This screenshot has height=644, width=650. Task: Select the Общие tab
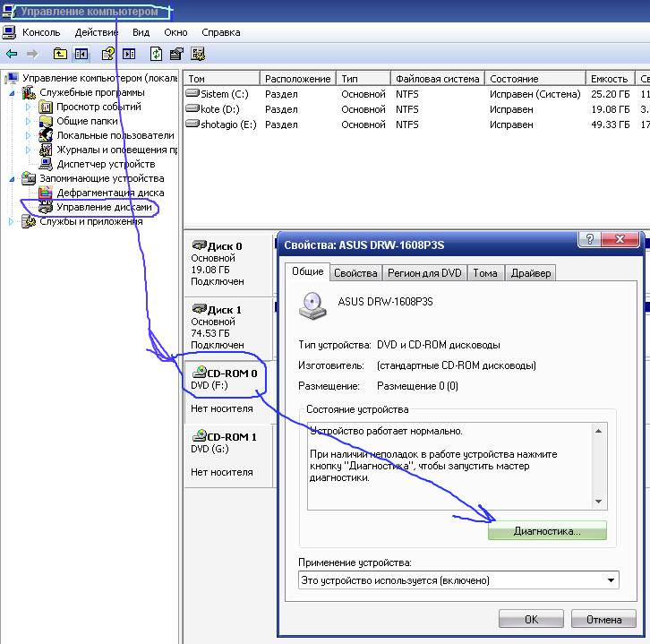[x=308, y=271]
